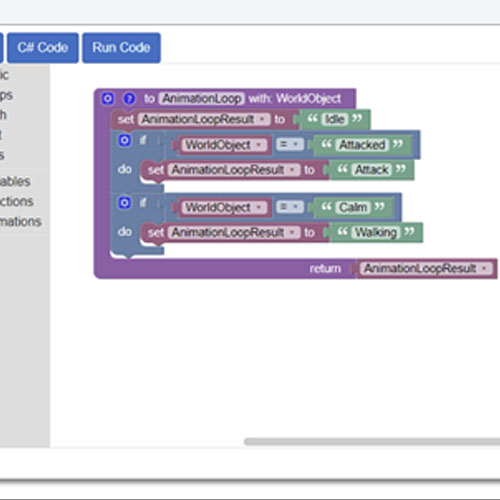Viewport: 500px width, 500px height.
Task: Select the toolbox category ending in 'mations'
Action: tap(21, 222)
